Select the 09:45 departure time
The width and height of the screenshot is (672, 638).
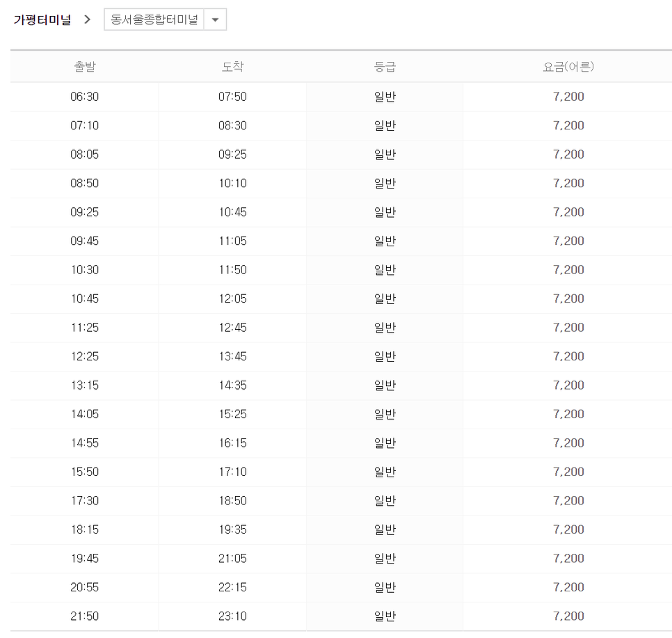[84, 241]
